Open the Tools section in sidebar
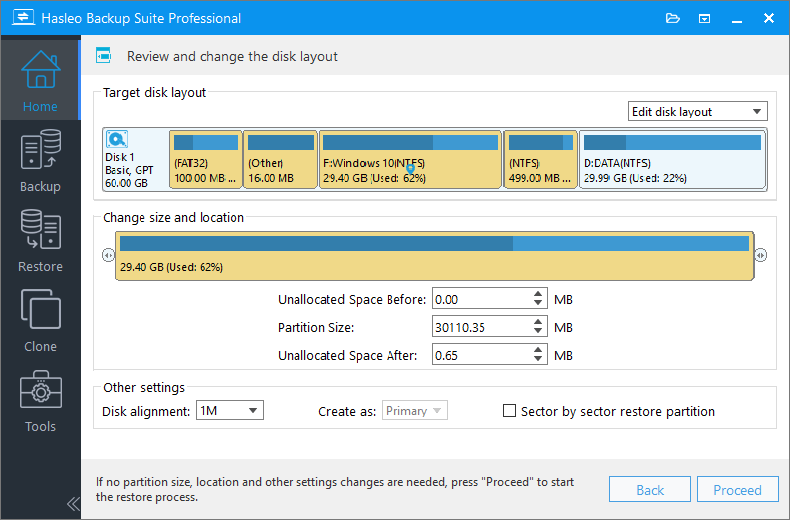 [x=40, y=401]
